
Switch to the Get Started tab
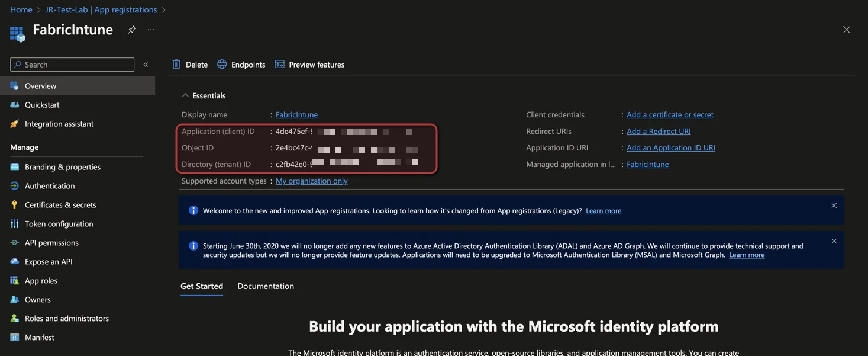pyautogui.click(x=202, y=286)
